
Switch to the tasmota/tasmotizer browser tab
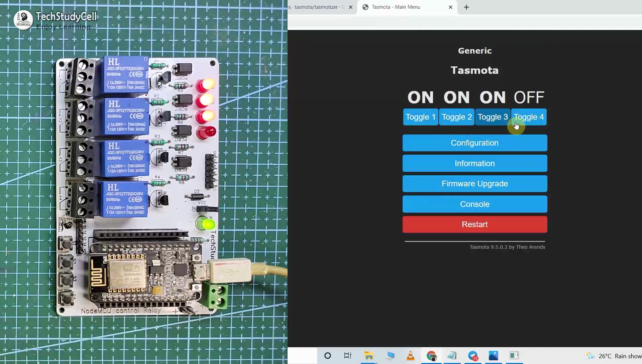click(x=318, y=7)
